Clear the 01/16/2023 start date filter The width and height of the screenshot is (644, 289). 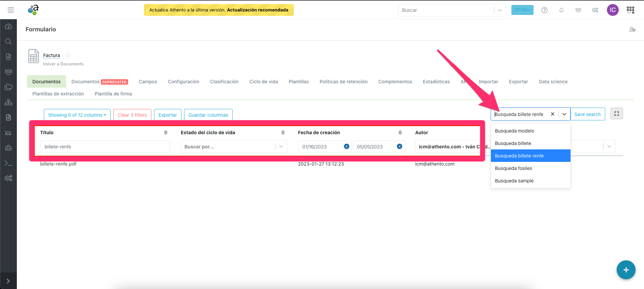tap(346, 146)
